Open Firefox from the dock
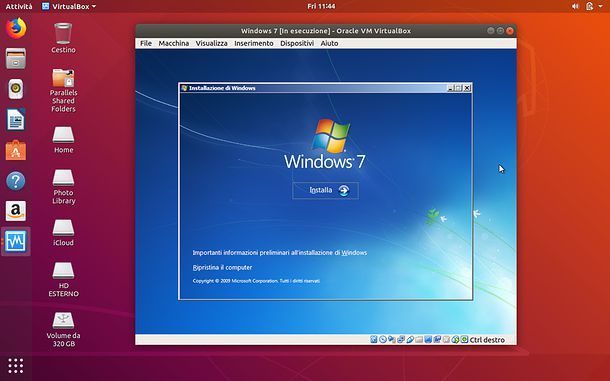Viewport: 610px width, 381px height. tap(16, 28)
